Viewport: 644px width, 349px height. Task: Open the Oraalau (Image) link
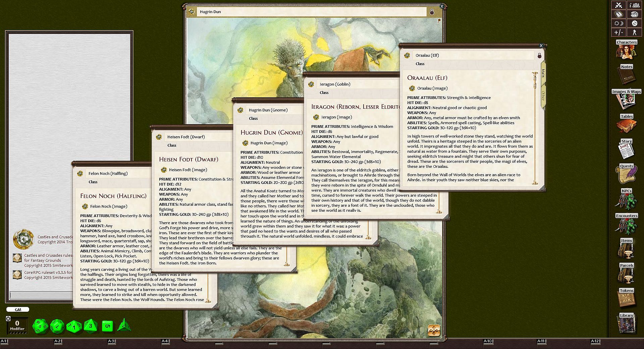pos(432,88)
